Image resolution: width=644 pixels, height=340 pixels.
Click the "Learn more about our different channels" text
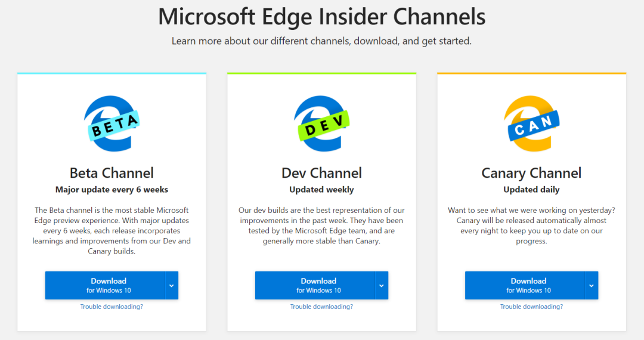click(322, 41)
